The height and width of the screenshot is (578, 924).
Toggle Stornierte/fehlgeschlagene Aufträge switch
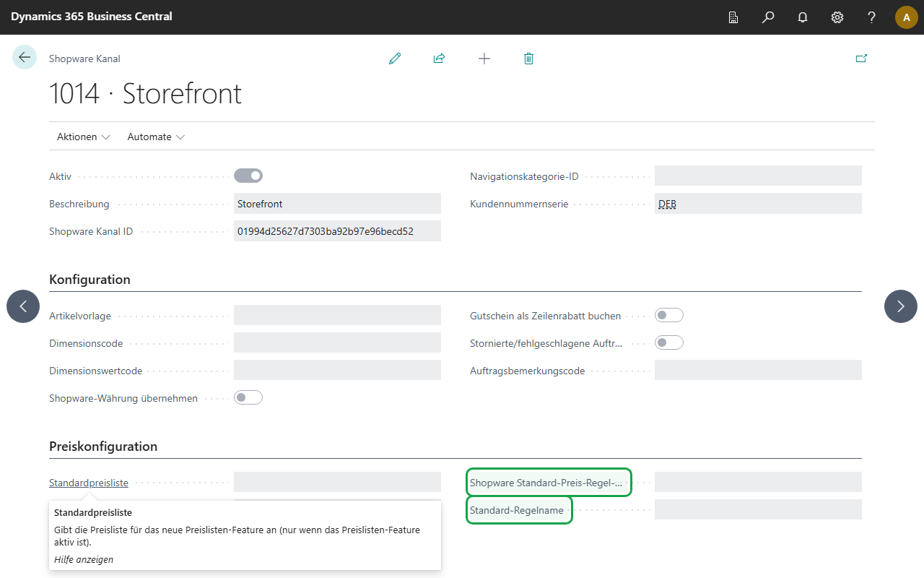pyautogui.click(x=669, y=342)
